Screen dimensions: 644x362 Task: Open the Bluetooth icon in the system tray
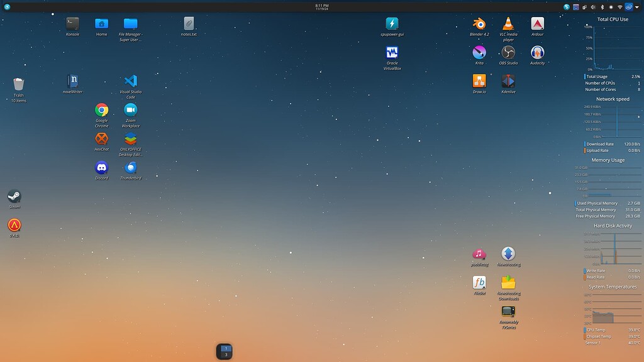point(602,7)
